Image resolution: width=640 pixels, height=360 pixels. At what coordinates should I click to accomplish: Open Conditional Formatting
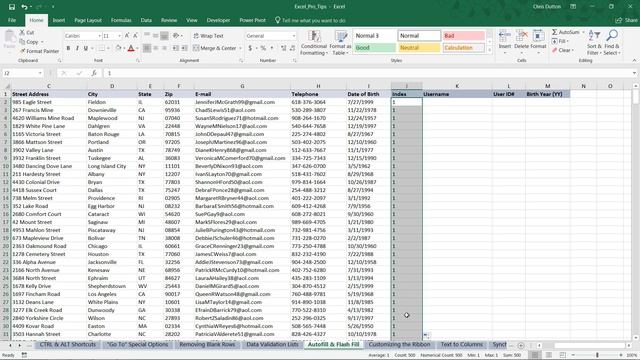313,43
